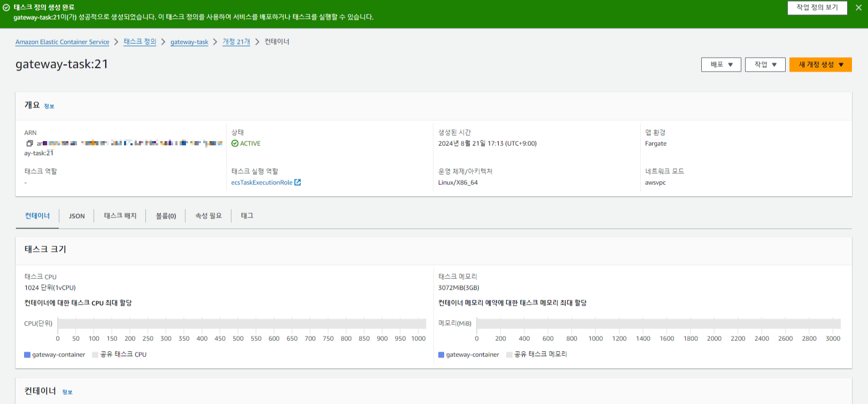Click 공유 태스크 CPU gray legend swatch
The width and height of the screenshot is (868, 404).
(x=95, y=355)
